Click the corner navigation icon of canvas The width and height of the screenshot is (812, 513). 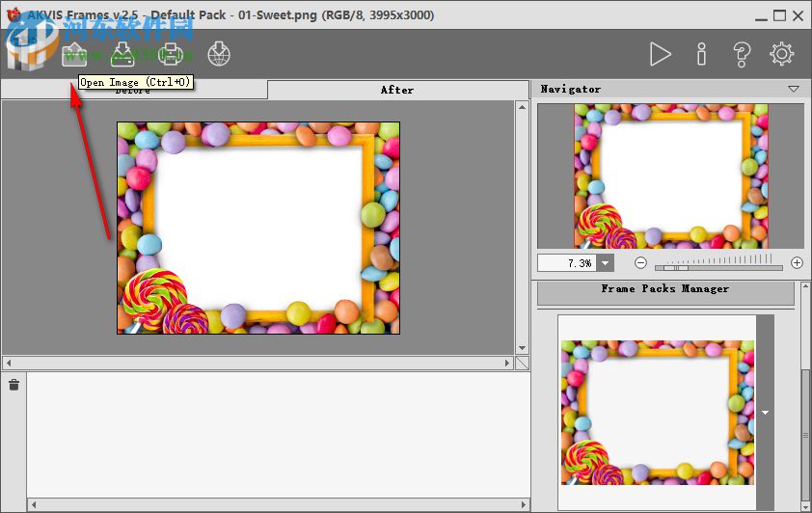522,363
